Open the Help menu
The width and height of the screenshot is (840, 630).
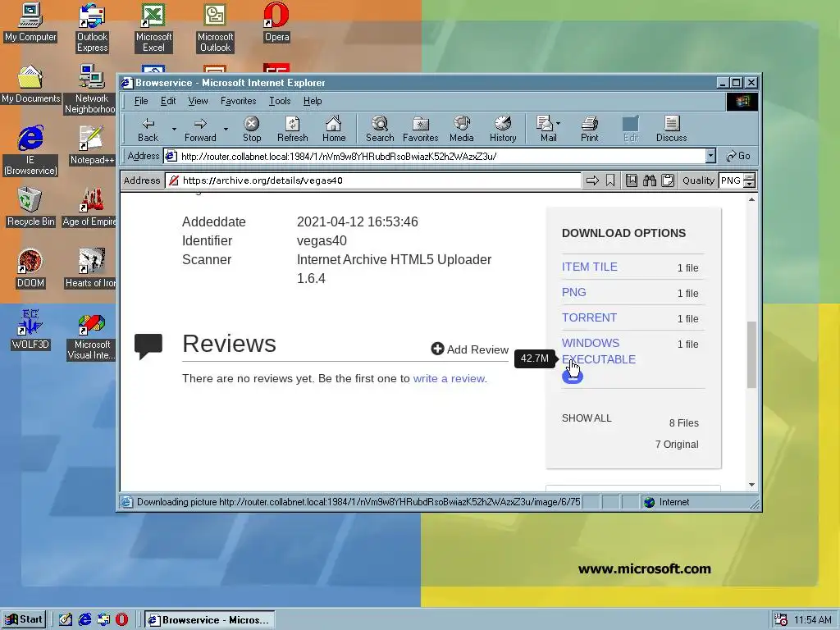(313, 101)
